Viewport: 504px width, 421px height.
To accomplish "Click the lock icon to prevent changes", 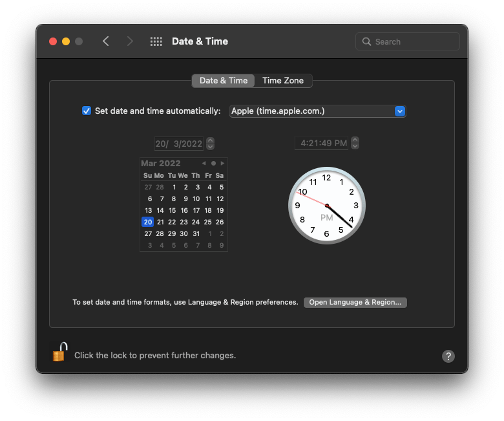I will click(59, 353).
